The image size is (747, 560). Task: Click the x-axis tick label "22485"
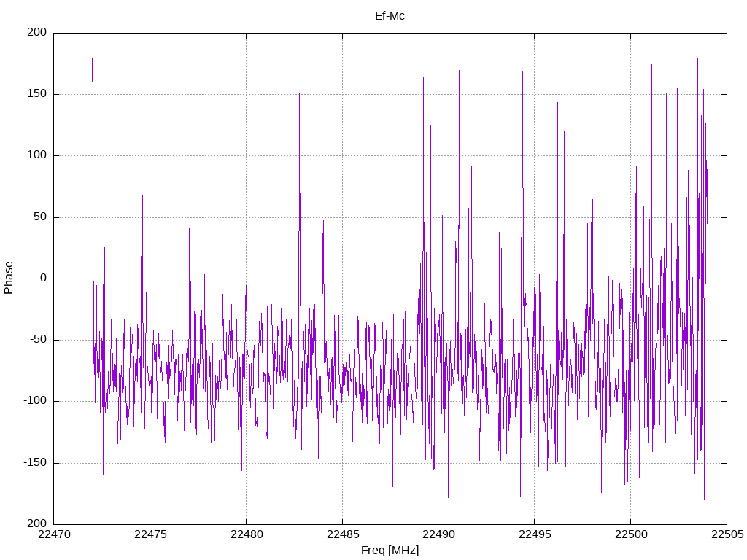point(343,534)
